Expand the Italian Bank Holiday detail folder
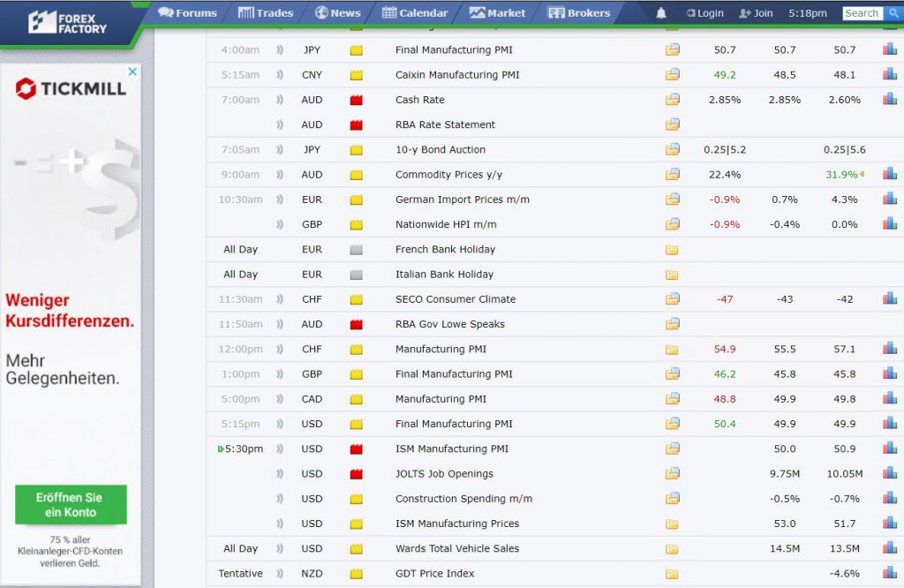This screenshot has height=588, width=904. tap(673, 275)
